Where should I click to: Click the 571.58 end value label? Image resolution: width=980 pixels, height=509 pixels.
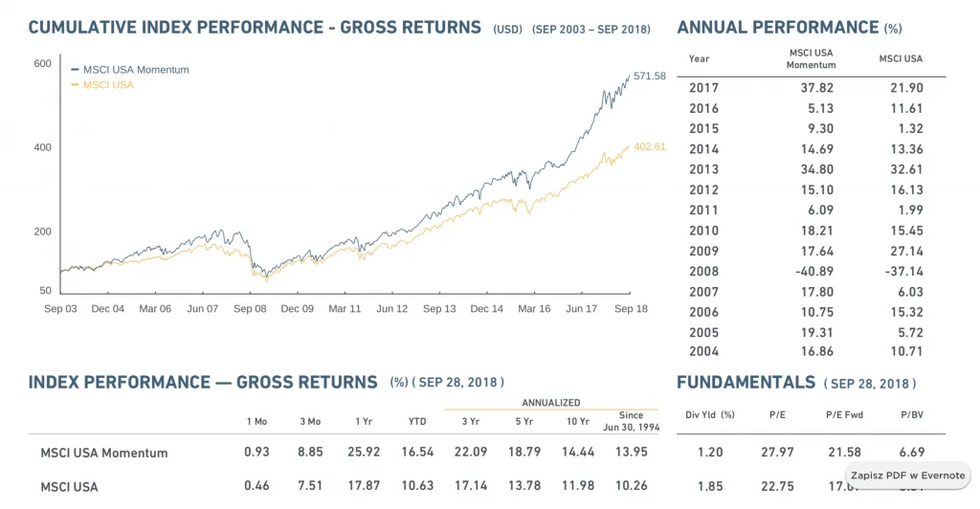pyautogui.click(x=650, y=77)
